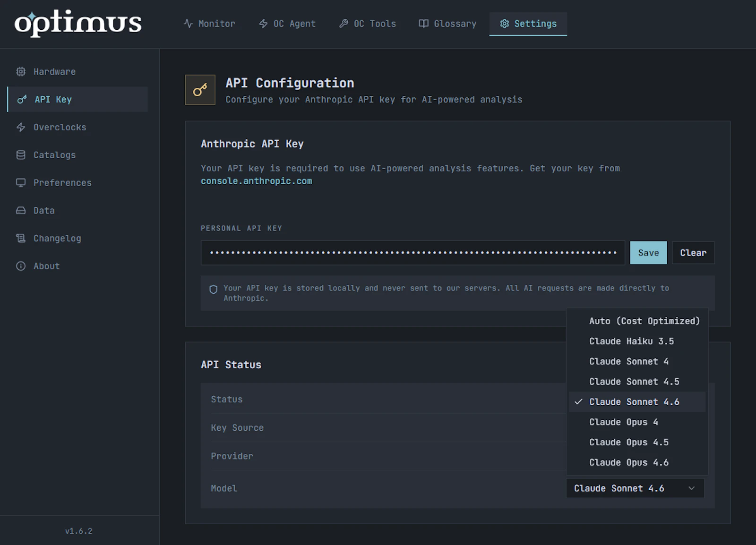Choose Claude Opus 4.5 from model list
The height and width of the screenshot is (545, 756).
(x=637, y=443)
